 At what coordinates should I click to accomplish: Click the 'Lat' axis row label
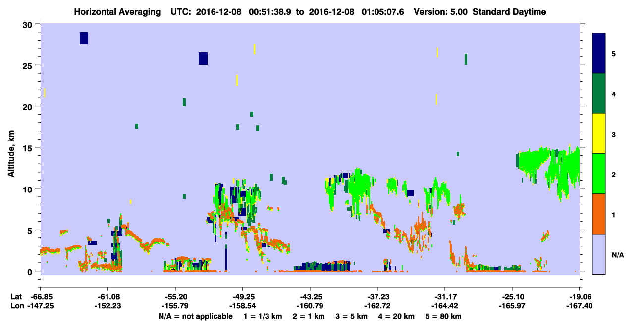(16, 297)
